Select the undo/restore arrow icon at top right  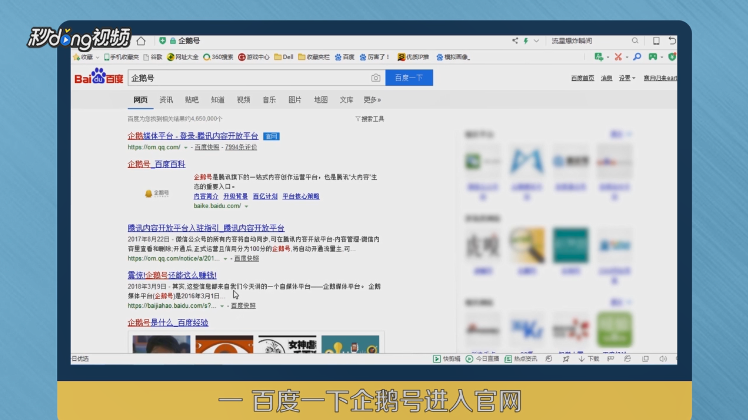pyautogui.click(x=672, y=41)
